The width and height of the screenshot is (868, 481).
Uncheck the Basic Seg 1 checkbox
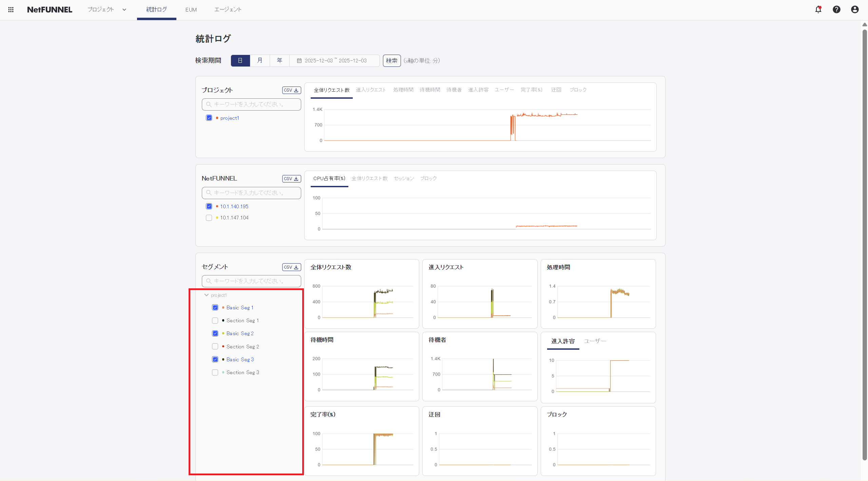215,308
